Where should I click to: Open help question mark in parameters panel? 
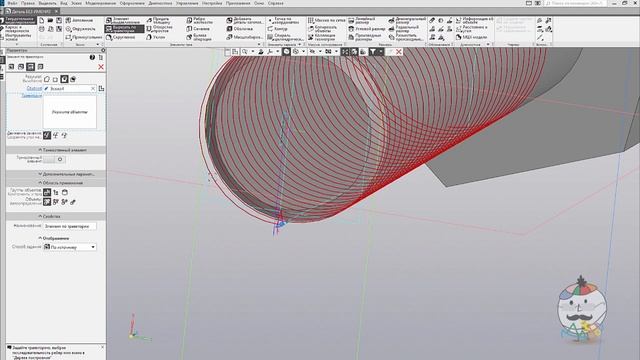(x=92, y=58)
